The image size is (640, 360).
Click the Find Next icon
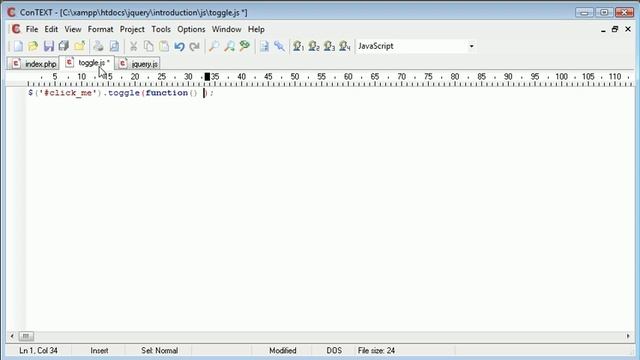coord(229,46)
